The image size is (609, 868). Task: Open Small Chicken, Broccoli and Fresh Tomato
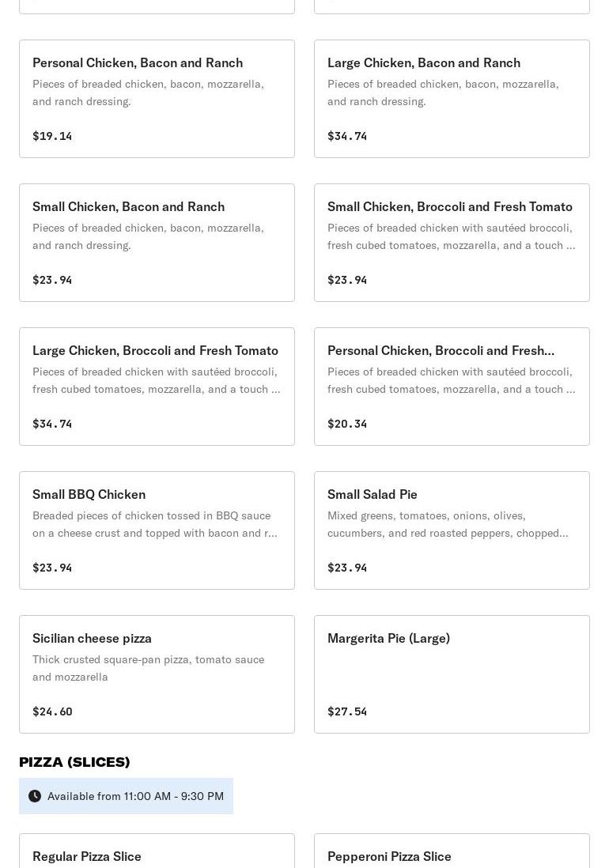point(452,243)
